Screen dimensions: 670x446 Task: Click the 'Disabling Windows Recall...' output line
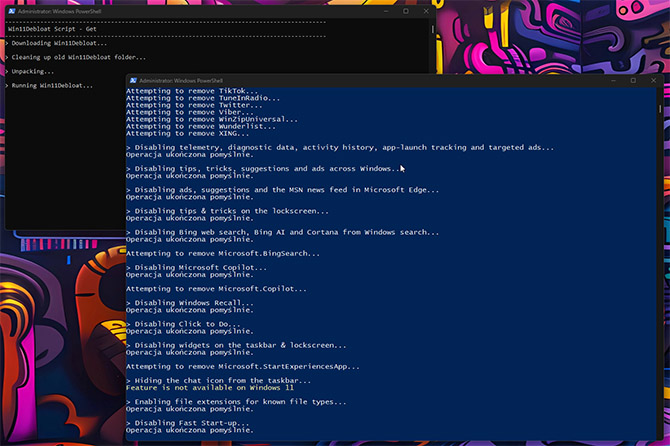192,303
